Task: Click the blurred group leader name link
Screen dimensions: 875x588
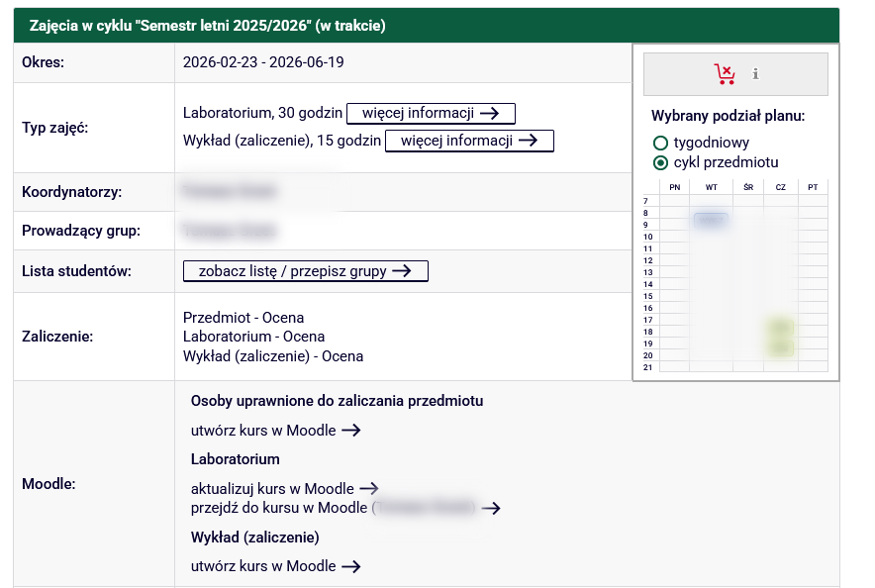Action: pyautogui.click(x=230, y=231)
